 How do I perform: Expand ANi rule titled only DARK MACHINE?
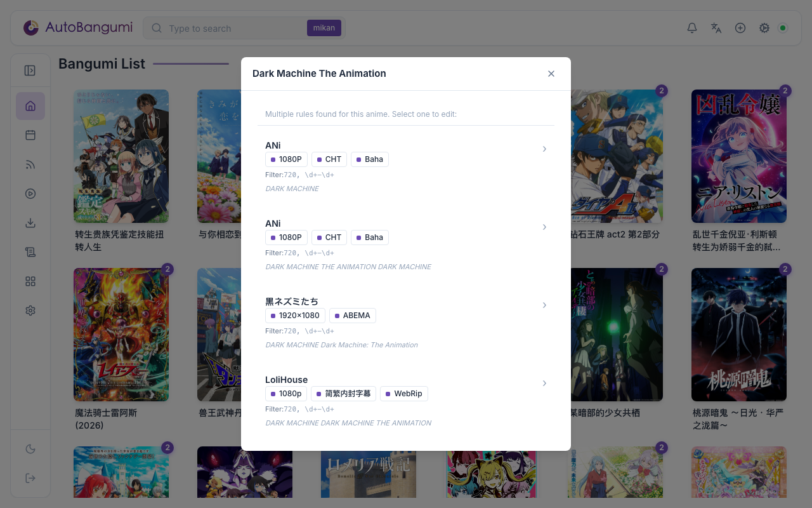click(544, 149)
